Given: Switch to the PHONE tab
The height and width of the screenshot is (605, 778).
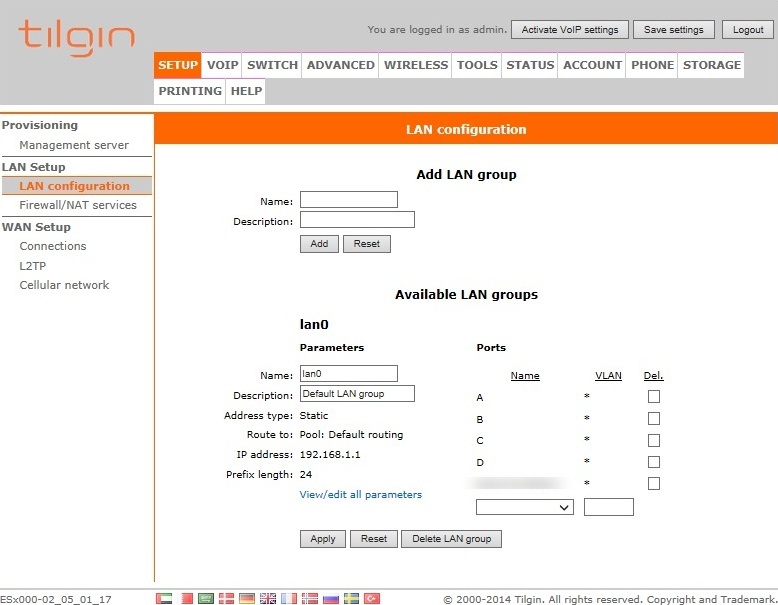Looking at the screenshot, I should tap(652, 65).
